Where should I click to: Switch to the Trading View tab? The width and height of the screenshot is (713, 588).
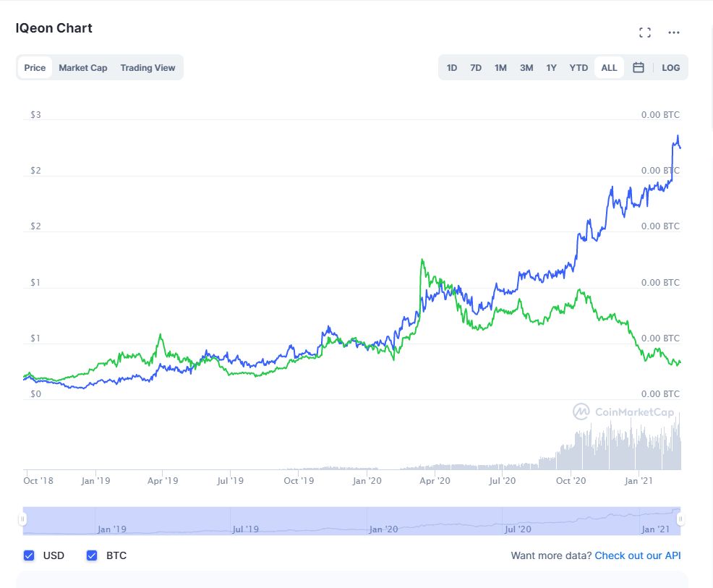pos(148,67)
